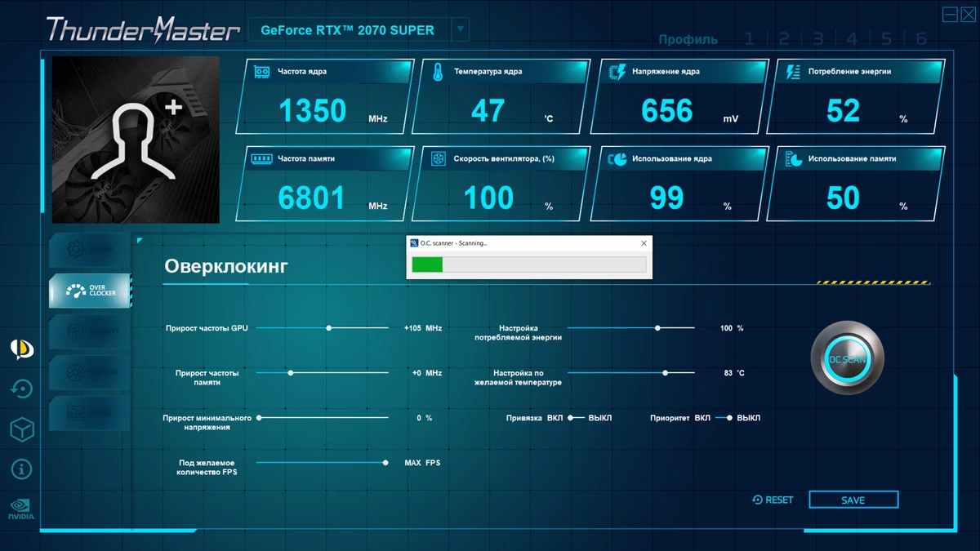The image size is (980, 551).
Task: Click the 100 % power target value
Action: [732, 328]
